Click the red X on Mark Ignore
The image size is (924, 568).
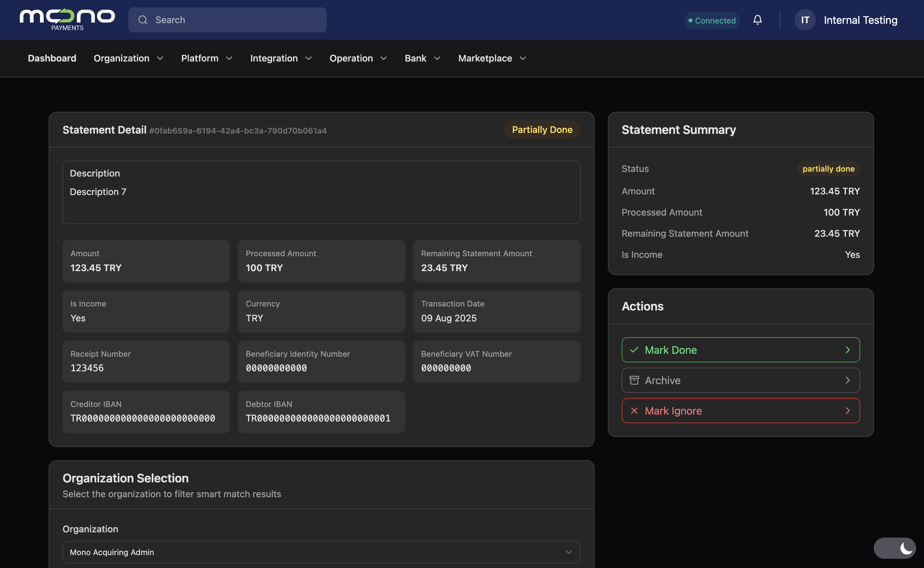pyautogui.click(x=634, y=411)
